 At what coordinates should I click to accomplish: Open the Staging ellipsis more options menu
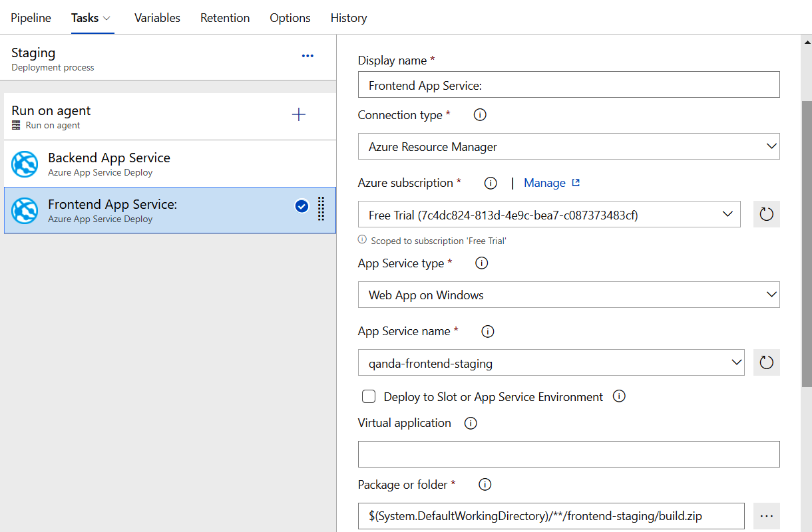click(x=307, y=57)
